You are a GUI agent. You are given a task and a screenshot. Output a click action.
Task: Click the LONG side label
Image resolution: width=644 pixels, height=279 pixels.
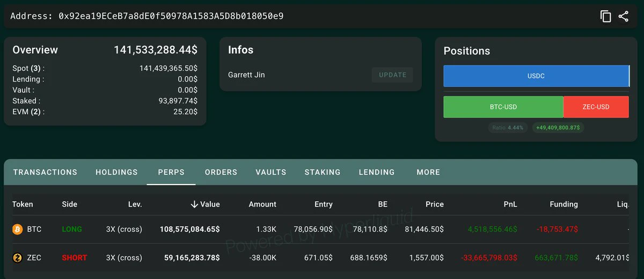tap(72, 229)
